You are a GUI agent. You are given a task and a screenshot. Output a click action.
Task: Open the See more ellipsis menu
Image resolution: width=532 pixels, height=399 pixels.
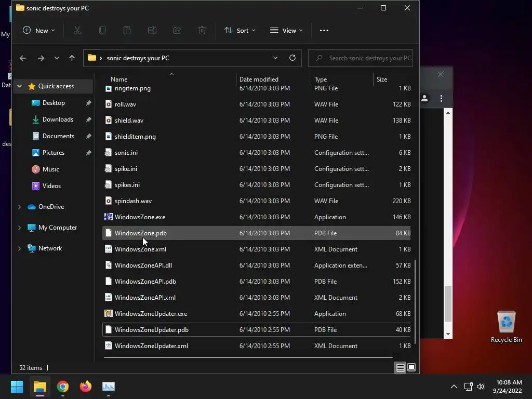[324, 31]
